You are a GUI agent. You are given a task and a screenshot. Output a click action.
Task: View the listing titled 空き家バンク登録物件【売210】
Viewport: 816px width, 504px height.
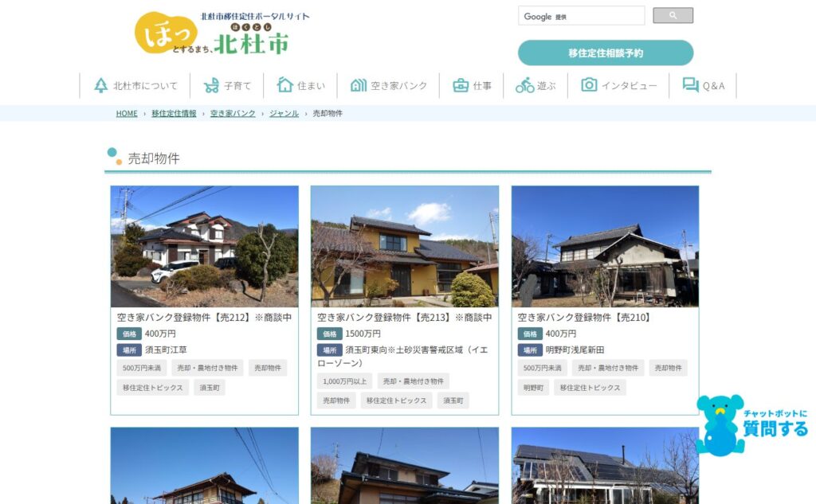tap(583, 317)
